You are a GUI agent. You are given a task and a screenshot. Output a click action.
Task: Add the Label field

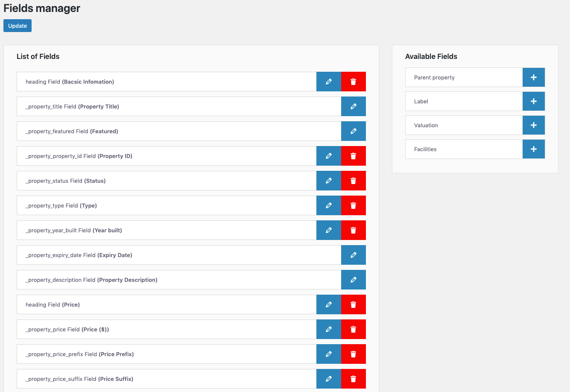point(533,101)
